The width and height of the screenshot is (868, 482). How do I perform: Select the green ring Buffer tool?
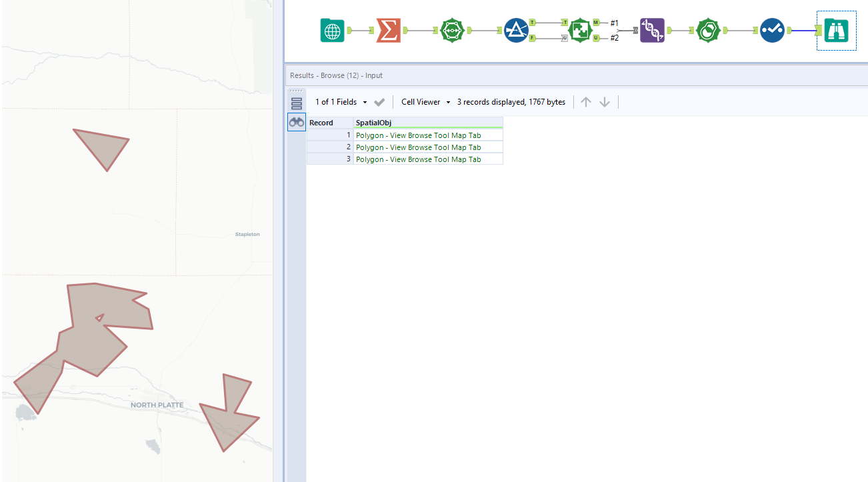click(708, 31)
